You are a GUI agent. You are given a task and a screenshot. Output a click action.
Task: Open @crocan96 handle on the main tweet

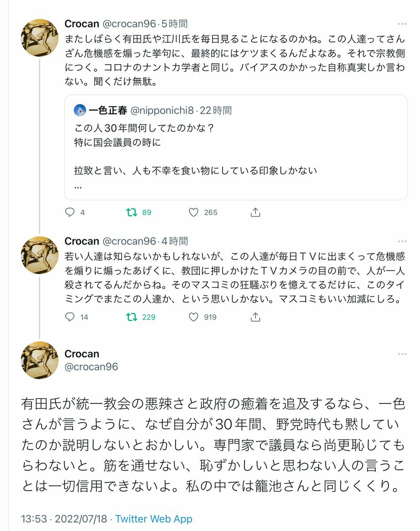(x=91, y=367)
